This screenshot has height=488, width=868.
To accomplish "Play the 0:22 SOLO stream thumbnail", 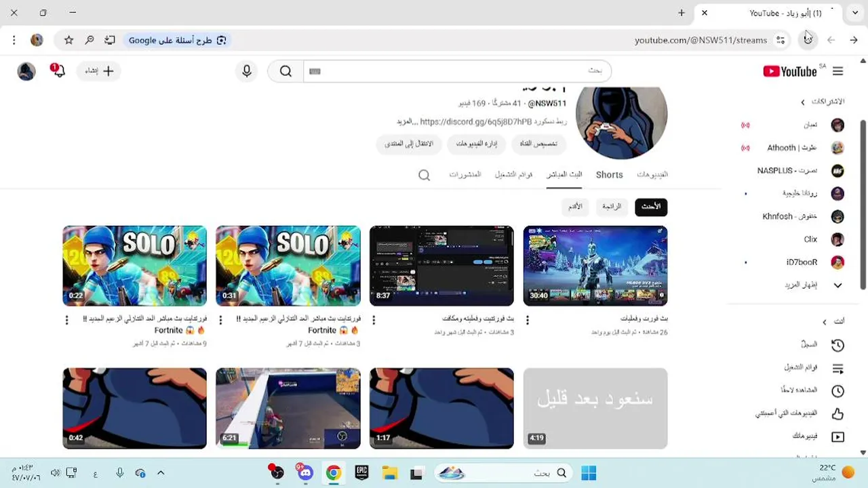I will pos(134,266).
